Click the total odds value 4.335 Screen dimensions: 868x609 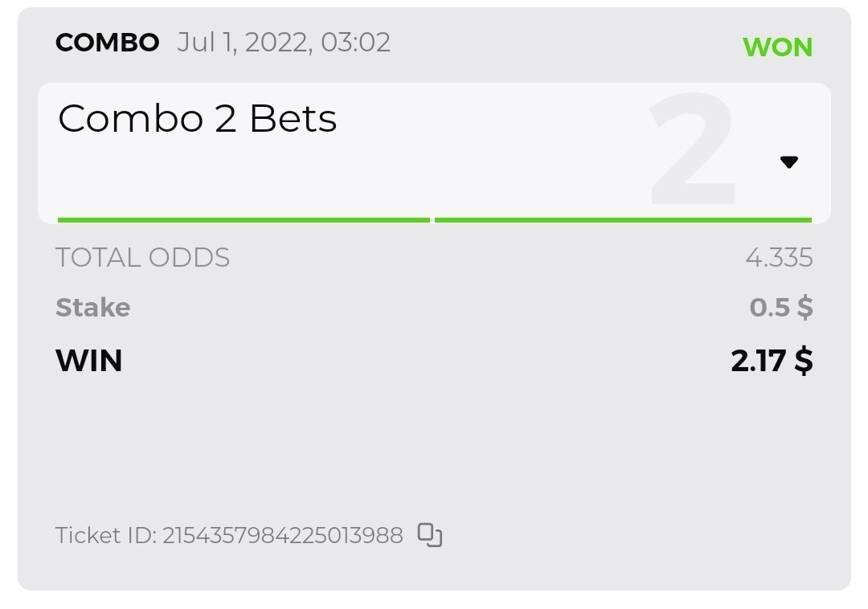coord(779,258)
